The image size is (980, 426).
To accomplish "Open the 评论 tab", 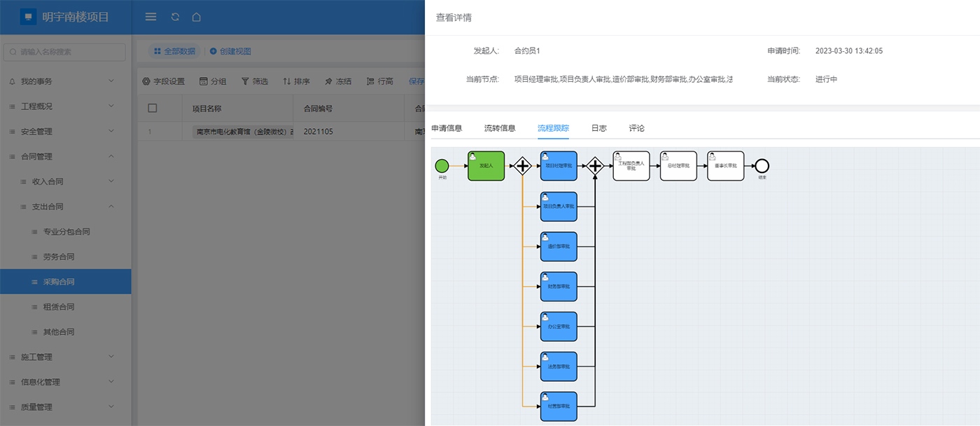I will [x=636, y=128].
